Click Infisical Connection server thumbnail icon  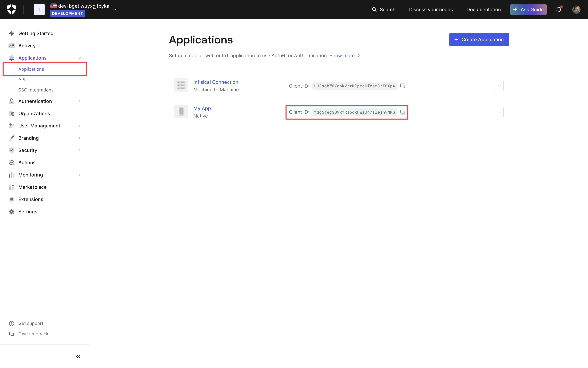[181, 85]
